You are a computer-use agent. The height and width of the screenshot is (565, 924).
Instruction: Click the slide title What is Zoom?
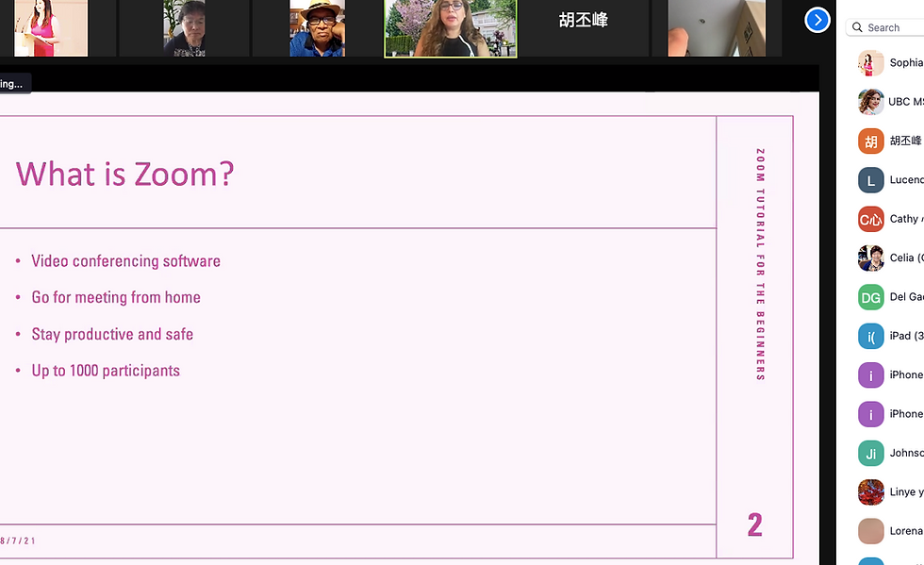tap(124, 174)
